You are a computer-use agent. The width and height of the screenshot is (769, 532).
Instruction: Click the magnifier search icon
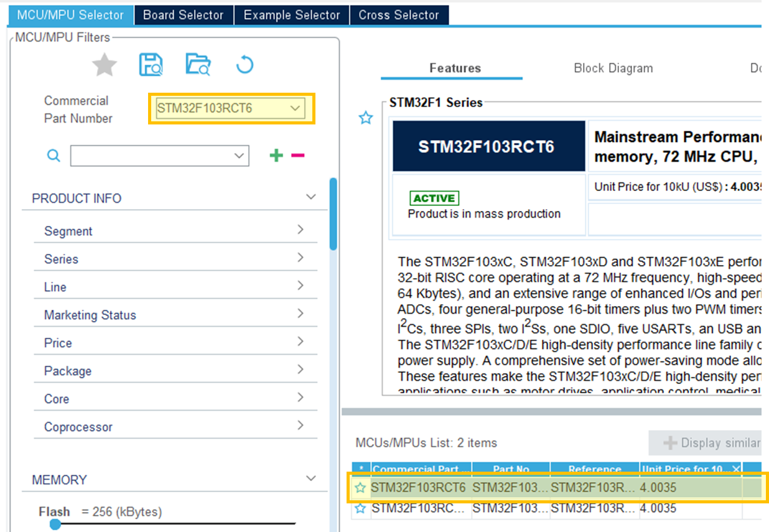coord(54,156)
